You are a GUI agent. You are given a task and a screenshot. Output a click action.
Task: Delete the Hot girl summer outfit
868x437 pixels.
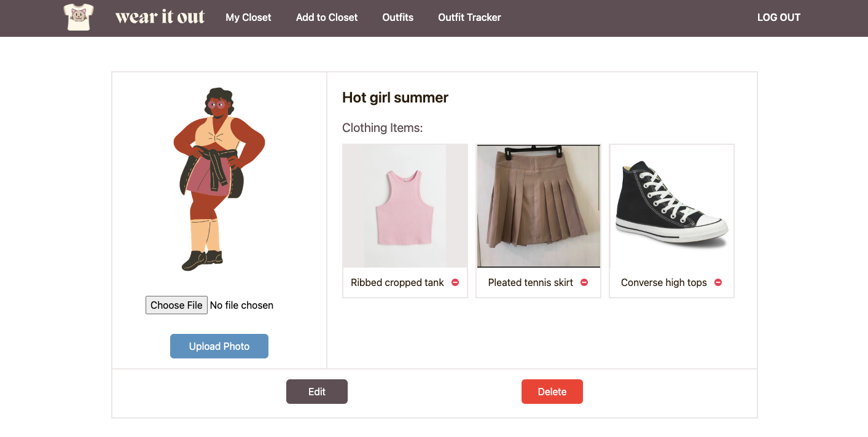(552, 391)
